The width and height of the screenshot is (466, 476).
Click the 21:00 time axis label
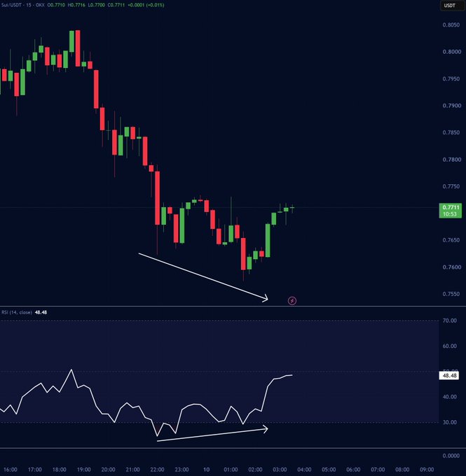click(133, 470)
